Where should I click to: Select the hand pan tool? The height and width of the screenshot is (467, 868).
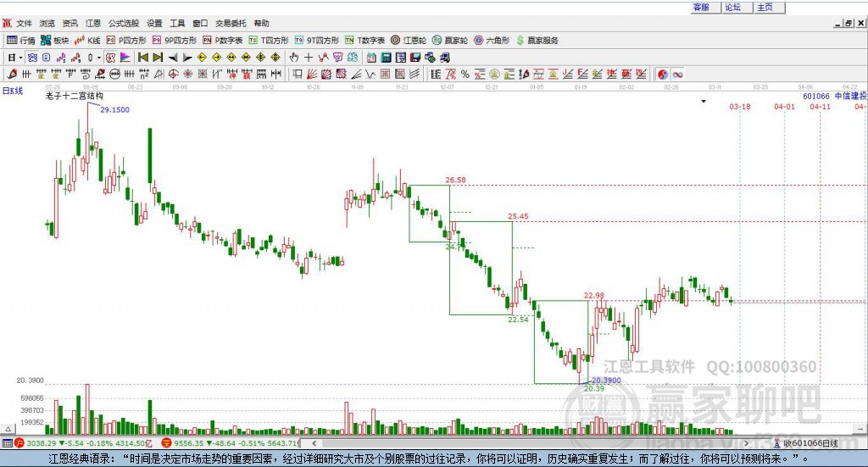[x=294, y=58]
